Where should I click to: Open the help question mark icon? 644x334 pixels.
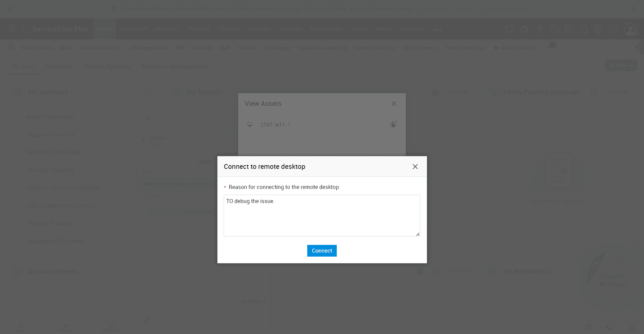(x=613, y=29)
